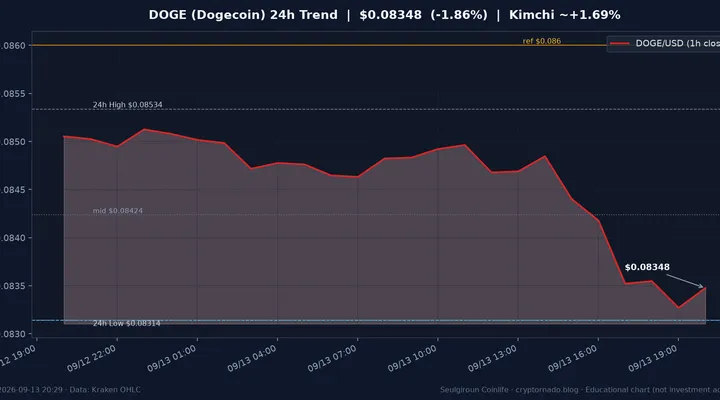The width and height of the screenshot is (720, 400).
Task: Click the '09/13 01:00' axis label
Action: (172, 359)
